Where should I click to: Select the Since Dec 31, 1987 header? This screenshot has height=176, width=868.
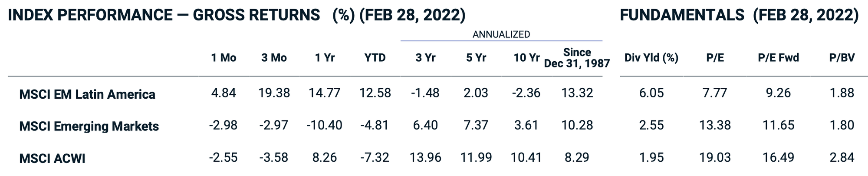(x=577, y=58)
